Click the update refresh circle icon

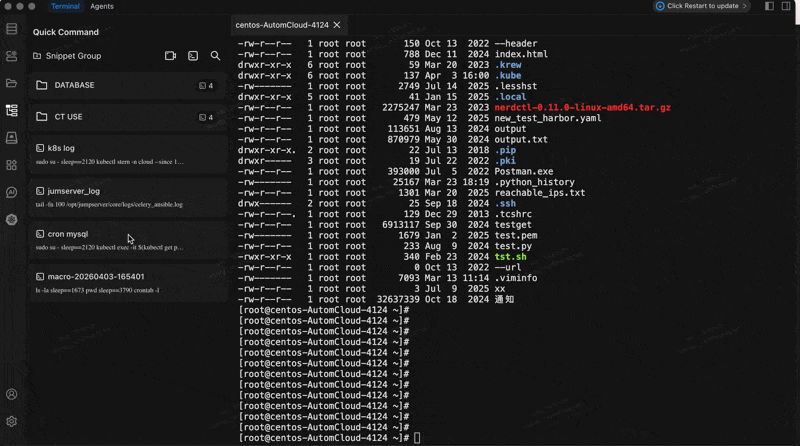click(x=660, y=6)
